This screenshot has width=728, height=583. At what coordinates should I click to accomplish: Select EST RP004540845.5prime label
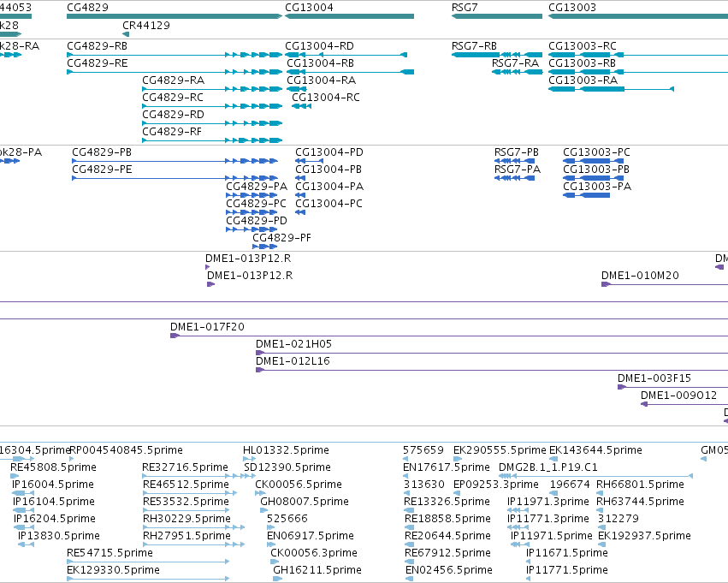[126, 450]
